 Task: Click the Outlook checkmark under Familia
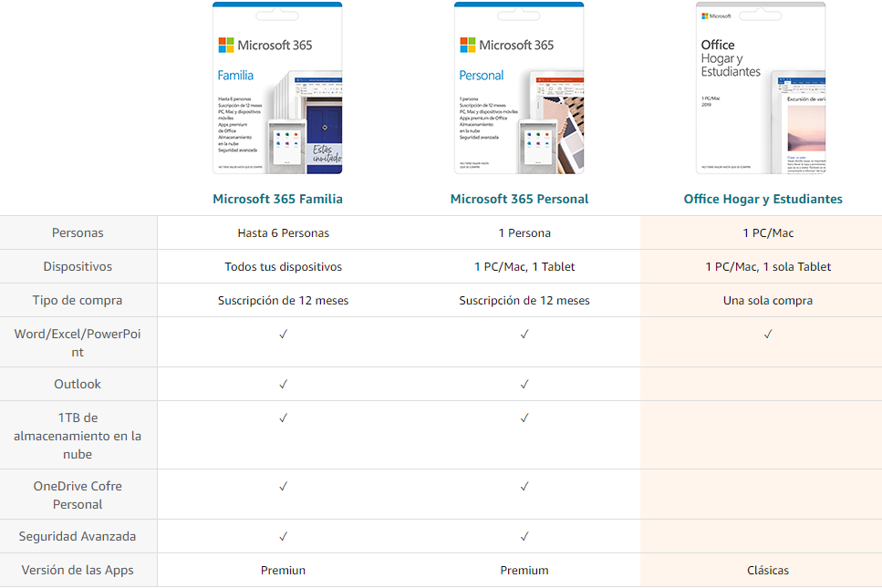(x=283, y=384)
